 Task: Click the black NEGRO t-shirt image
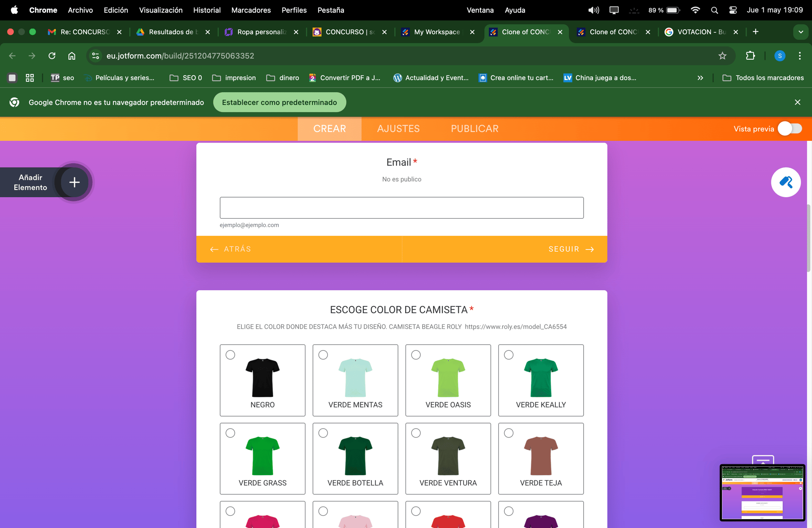(x=263, y=377)
